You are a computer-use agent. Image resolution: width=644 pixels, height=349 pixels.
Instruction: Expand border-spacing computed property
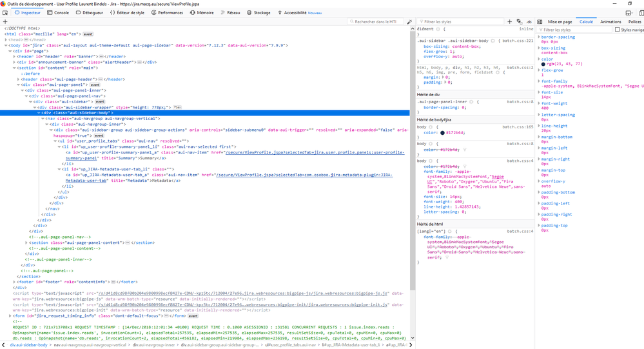[x=540, y=37]
